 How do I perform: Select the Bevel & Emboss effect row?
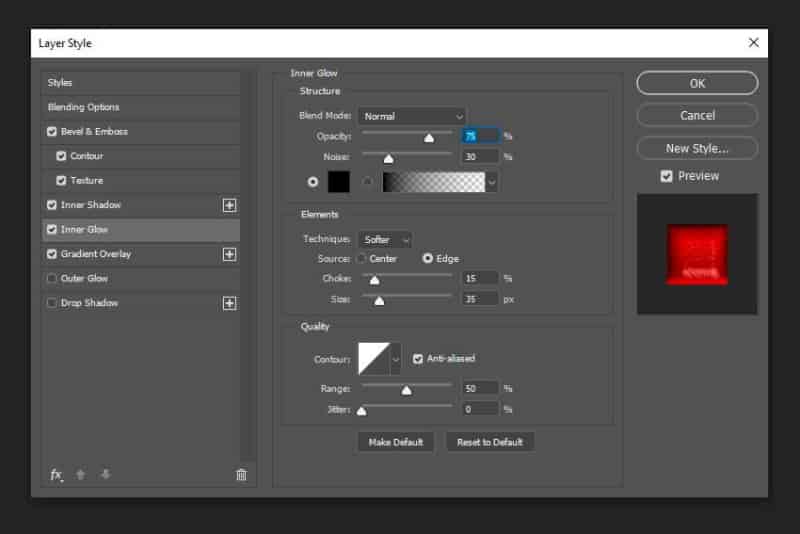pos(141,132)
